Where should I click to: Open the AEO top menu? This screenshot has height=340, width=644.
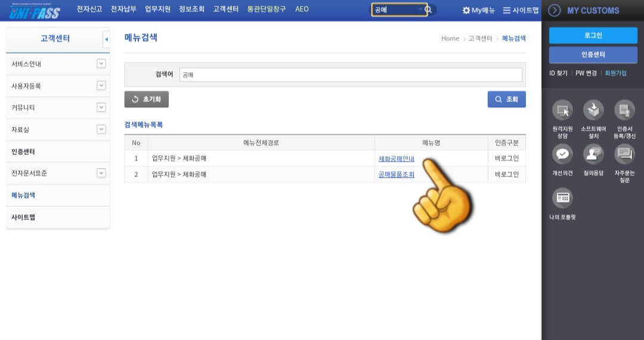pos(302,9)
